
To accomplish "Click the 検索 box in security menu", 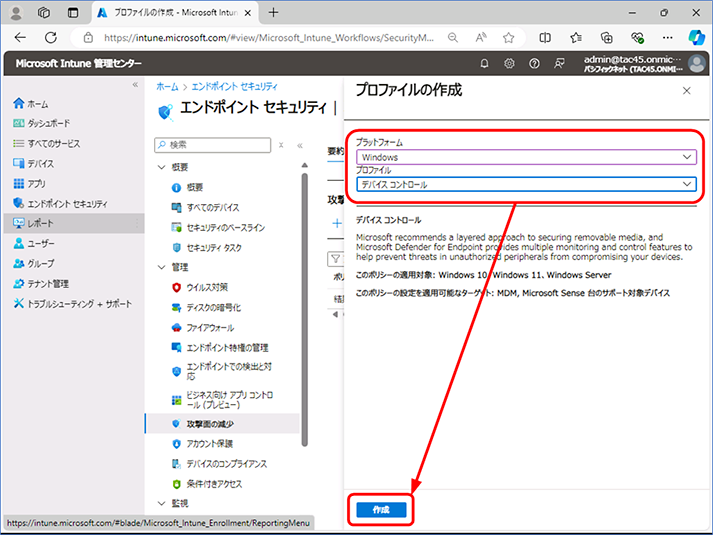I will click(x=213, y=145).
